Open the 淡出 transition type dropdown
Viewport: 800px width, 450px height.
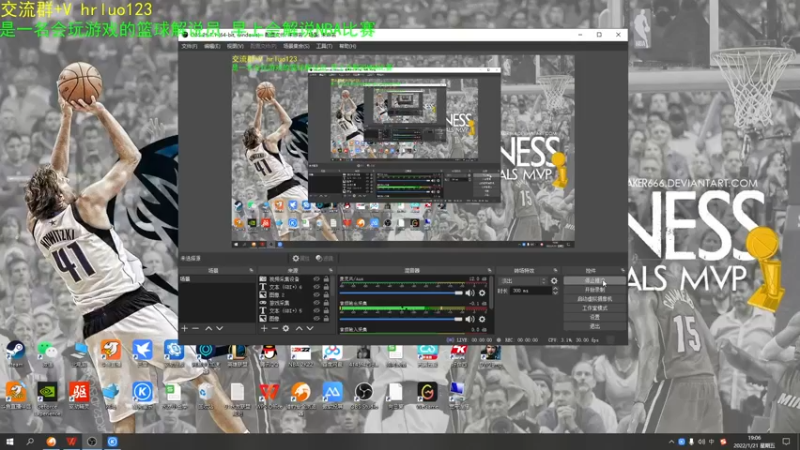pyautogui.click(x=523, y=281)
